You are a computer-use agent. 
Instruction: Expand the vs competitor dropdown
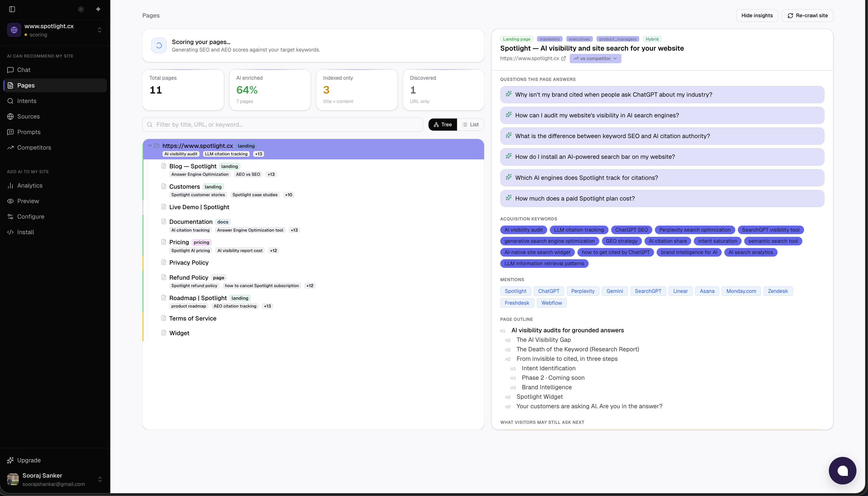pos(595,59)
